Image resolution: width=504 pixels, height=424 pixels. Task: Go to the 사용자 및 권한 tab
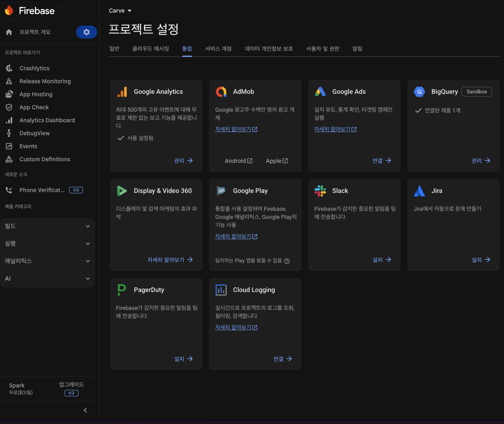point(323,49)
